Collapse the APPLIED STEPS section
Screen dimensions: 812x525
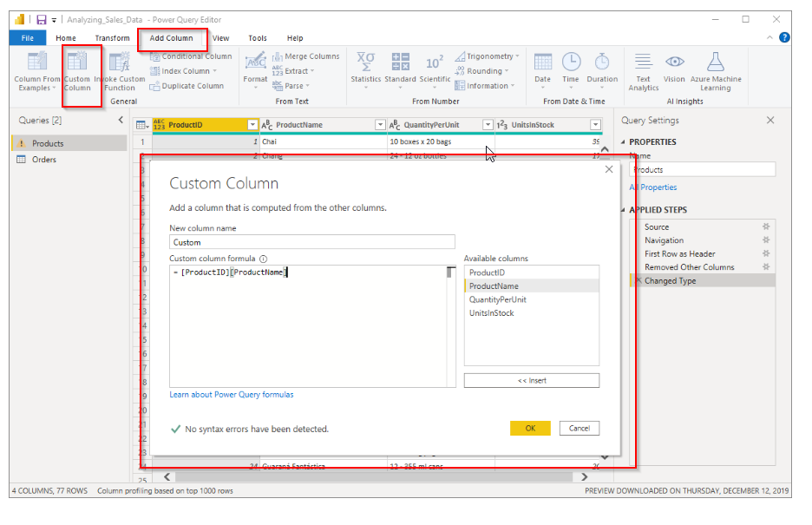click(623, 210)
